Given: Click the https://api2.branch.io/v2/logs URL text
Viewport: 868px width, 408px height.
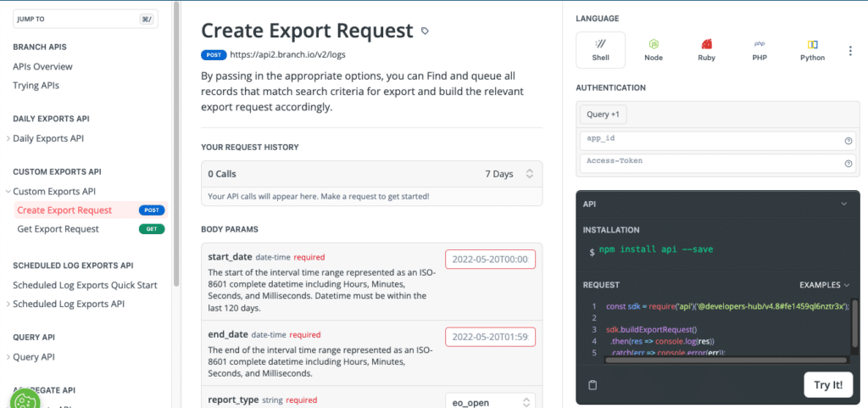Looking at the screenshot, I should pos(288,55).
